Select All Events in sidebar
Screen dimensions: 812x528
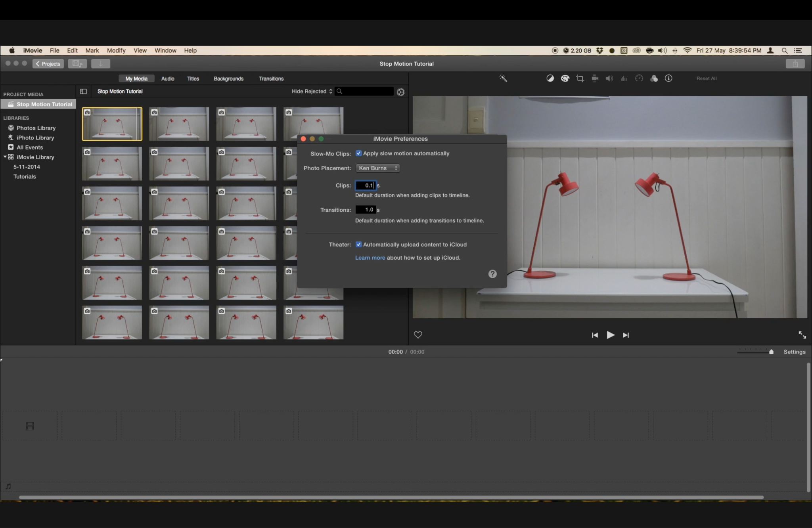(30, 147)
